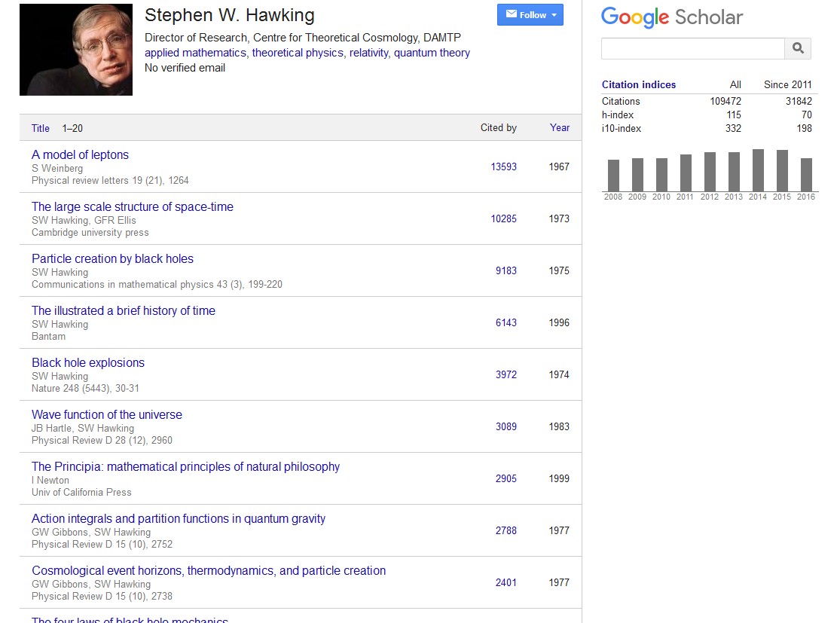Open 'The Principia: mathematical principles' entry
This screenshot has width=840, height=623.
(x=185, y=466)
